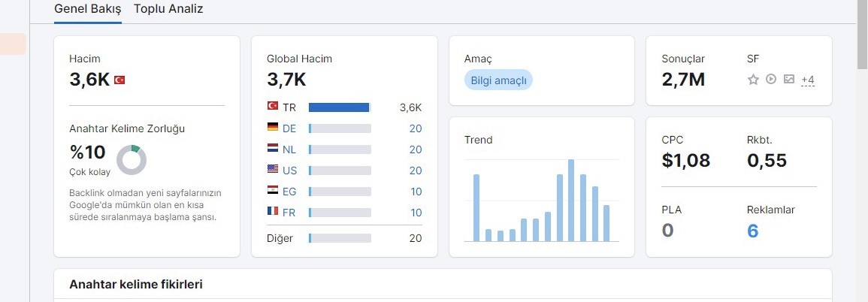Click the Bilgi amaçlı intent badge

[498, 80]
